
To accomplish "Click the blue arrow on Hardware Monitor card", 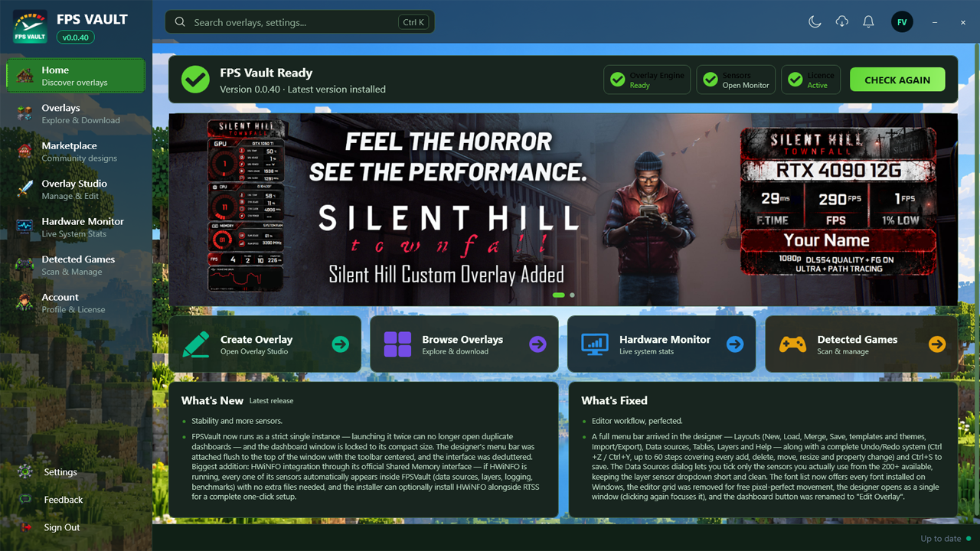I will pyautogui.click(x=735, y=344).
